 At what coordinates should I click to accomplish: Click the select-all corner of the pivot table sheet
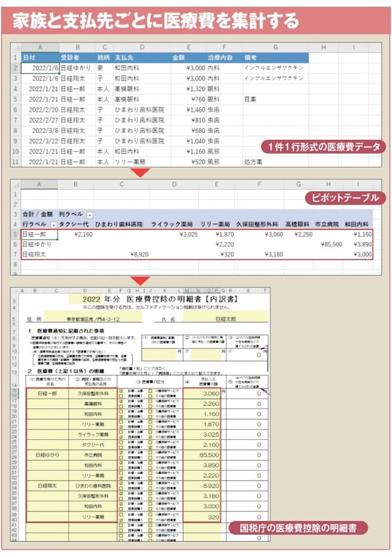pyautogui.click(x=15, y=184)
